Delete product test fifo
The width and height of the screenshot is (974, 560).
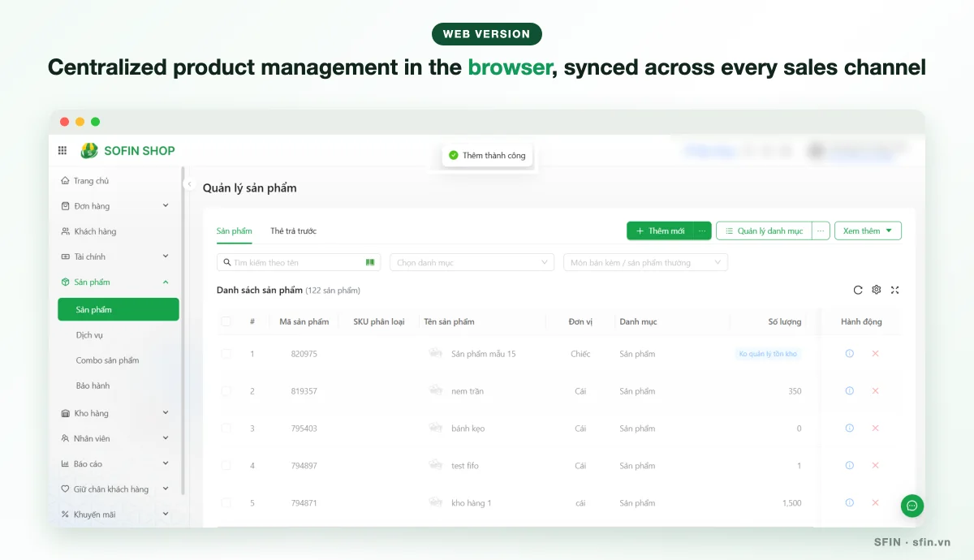[875, 466]
